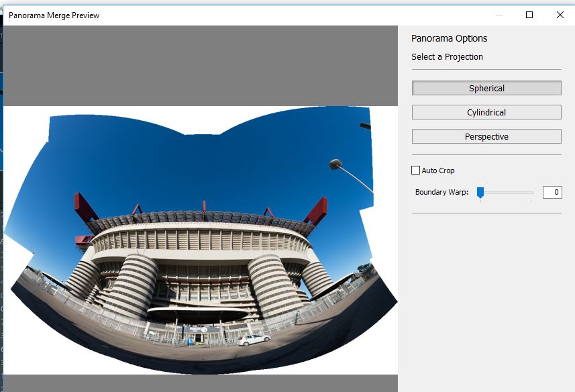The width and height of the screenshot is (575, 392).
Task: Maximize the Panorama Merge Preview window
Action: click(x=529, y=15)
